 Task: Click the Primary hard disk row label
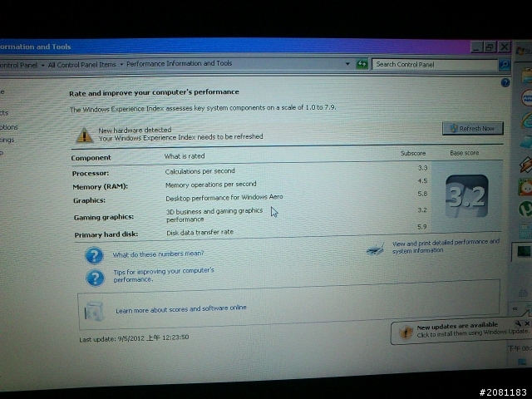106,234
